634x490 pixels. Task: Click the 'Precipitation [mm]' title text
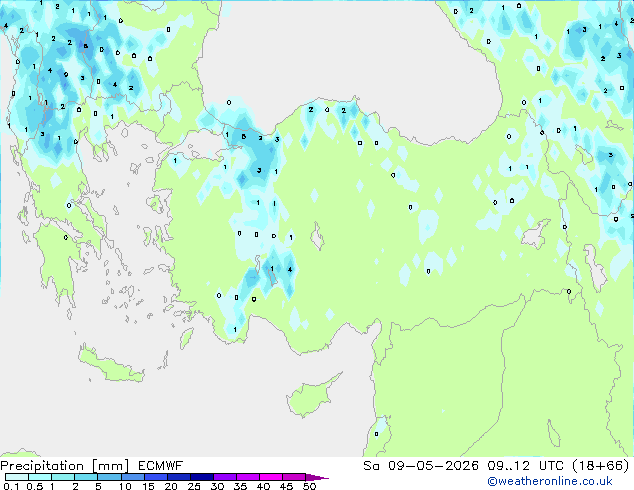(x=65, y=466)
